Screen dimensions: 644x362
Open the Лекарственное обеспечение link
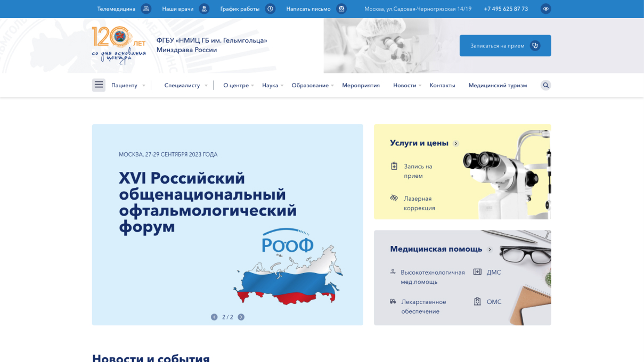click(x=424, y=307)
